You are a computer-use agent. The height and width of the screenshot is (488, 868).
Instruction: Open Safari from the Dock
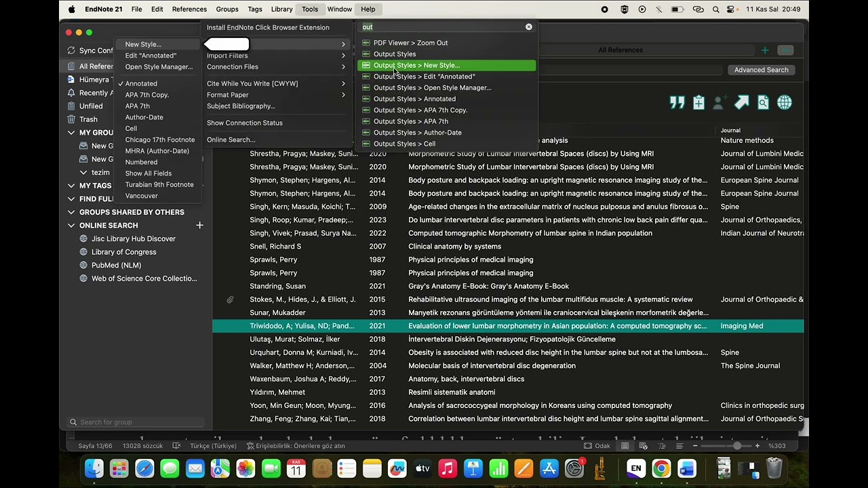coord(144,468)
